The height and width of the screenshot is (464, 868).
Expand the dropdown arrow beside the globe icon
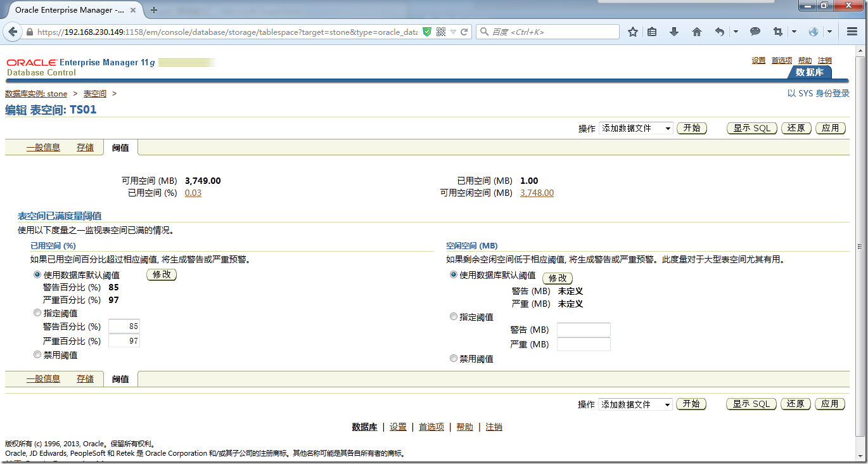pyautogui.click(x=829, y=32)
